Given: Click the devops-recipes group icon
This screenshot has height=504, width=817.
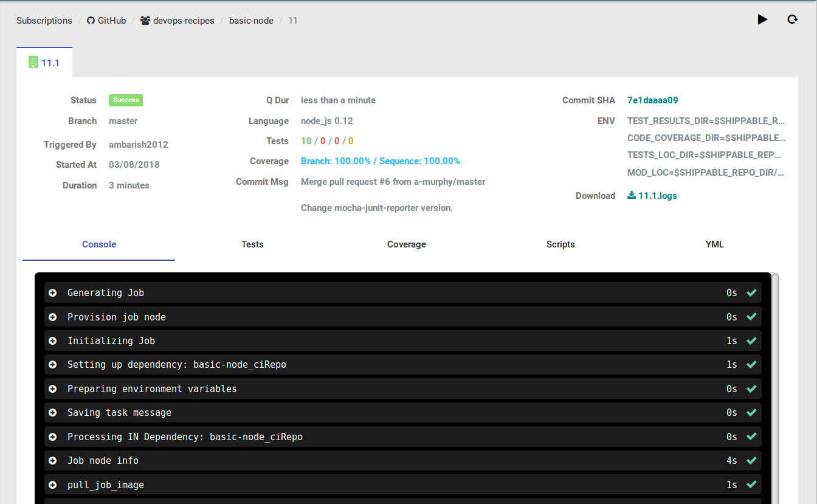Looking at the screenshot, I should 145,21.
